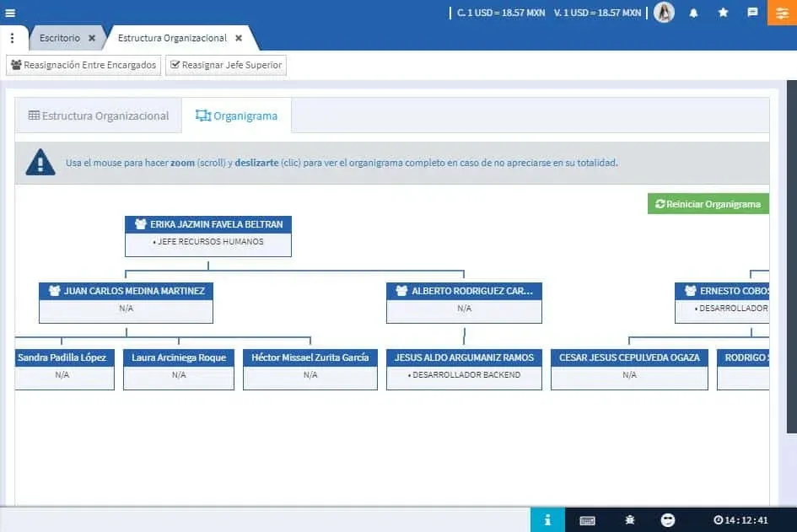Open the vertical three-dot menu top left
Image resolution: width=797 pixels, height=532 pixels.
coord(12,37)
